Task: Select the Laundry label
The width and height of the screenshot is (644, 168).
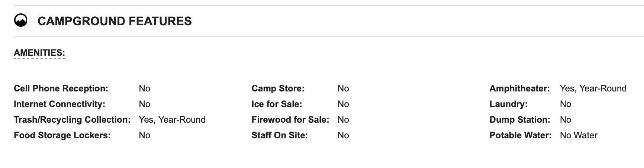Action: (x=508, y=104)
